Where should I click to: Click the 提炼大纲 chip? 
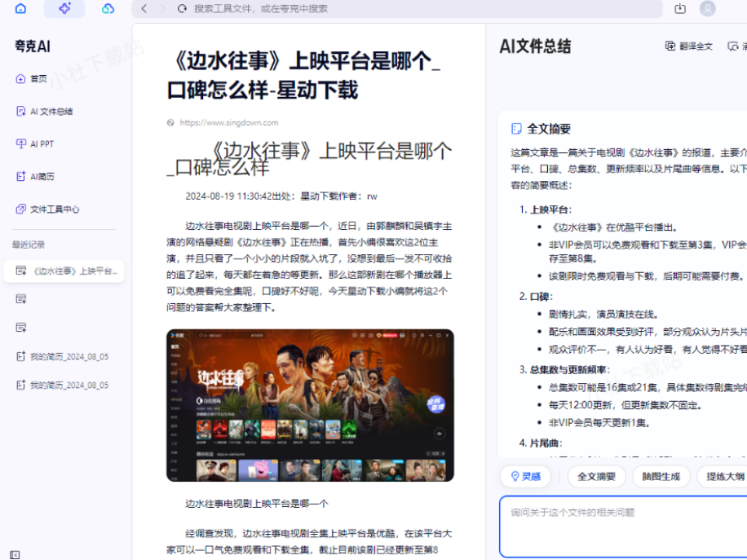(723, 476)
